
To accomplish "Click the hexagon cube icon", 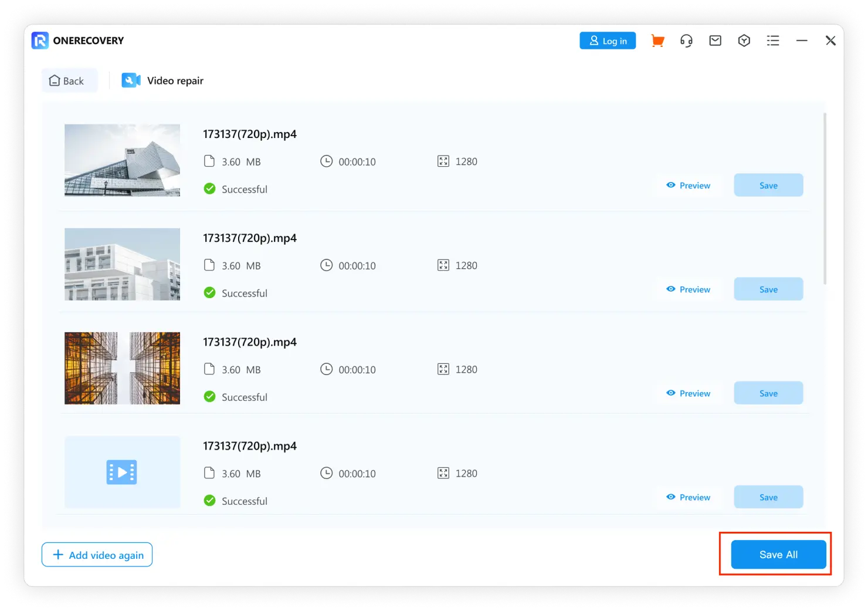I will [x=744, y=40].
